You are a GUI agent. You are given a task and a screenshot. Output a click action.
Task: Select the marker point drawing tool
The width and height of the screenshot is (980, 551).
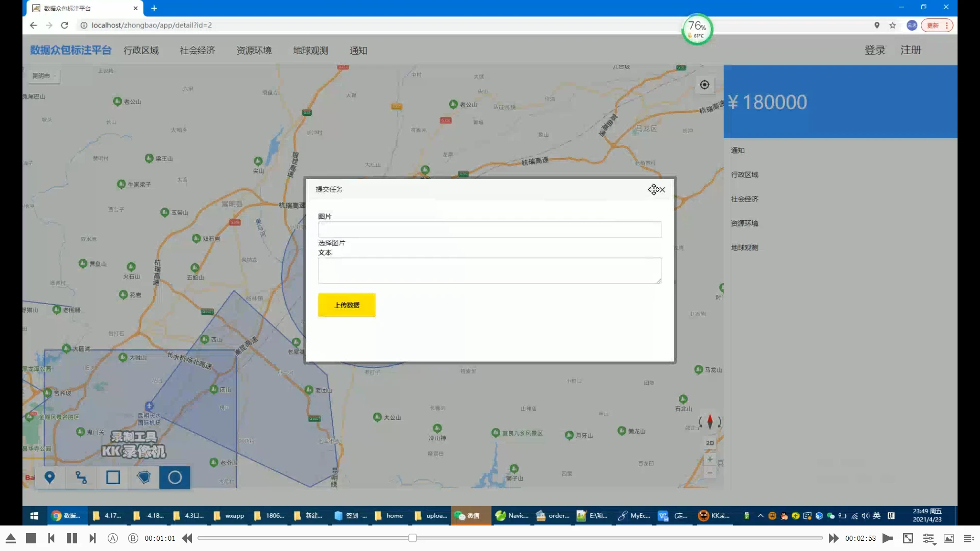[50, 478]
